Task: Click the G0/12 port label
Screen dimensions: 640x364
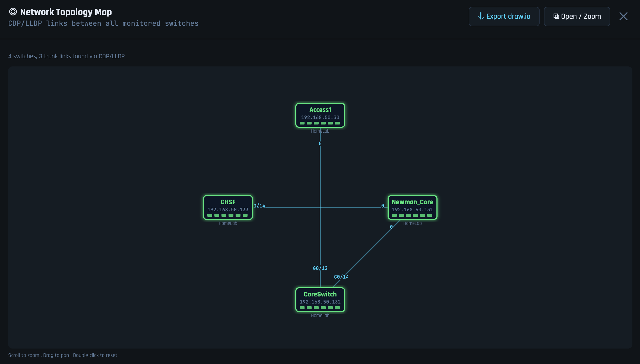Action: [x=320, y=268]
